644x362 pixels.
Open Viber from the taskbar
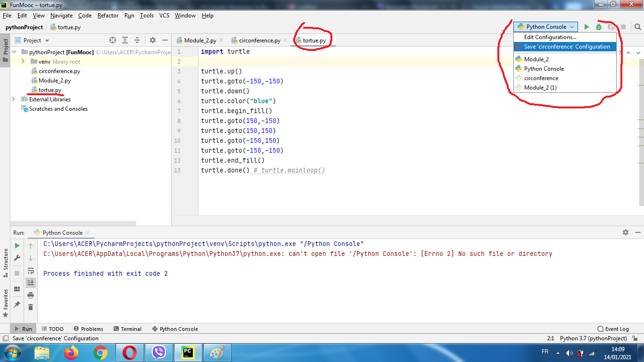point(159,353)
